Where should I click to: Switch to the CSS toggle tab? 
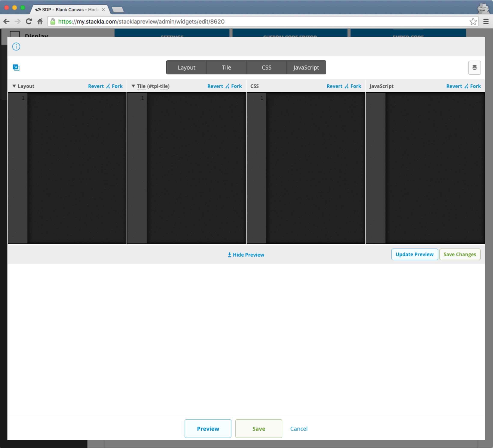266,67
